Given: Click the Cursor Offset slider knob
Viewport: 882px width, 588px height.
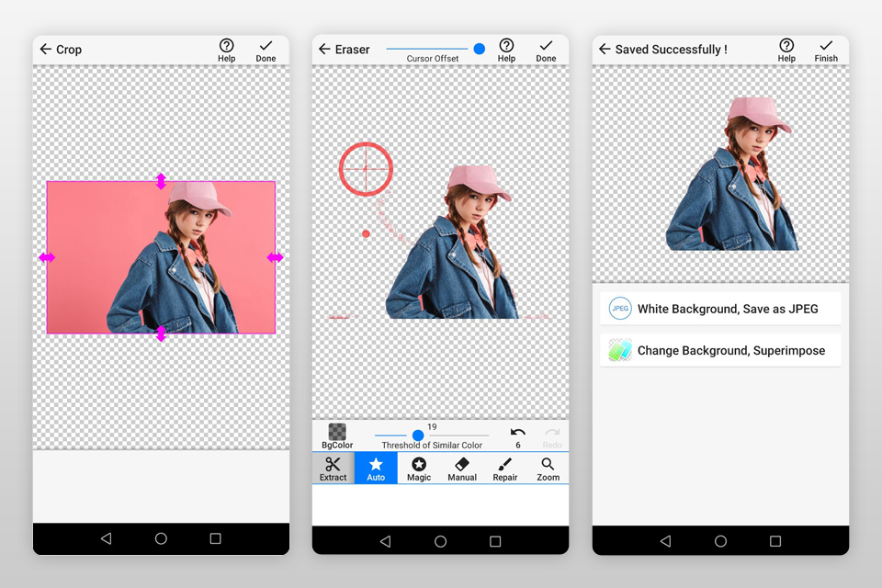Looking at the screenshot, I should point(479,49).
